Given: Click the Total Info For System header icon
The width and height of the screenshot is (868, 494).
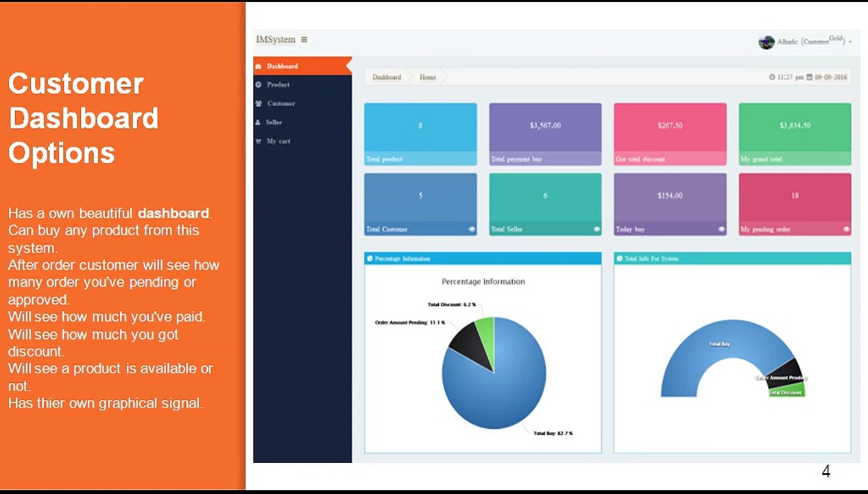Looking at the screenshot, I should coord(620,259).
